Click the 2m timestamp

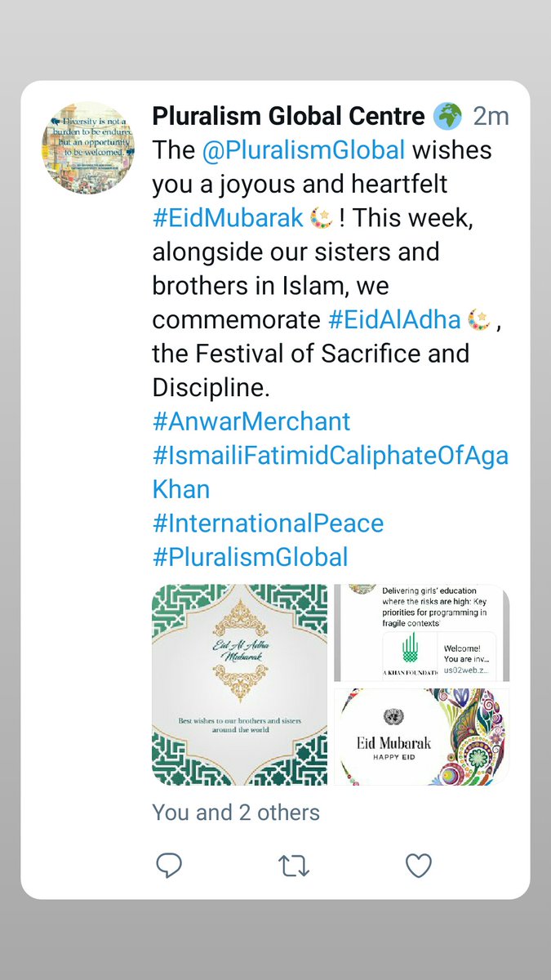(491, 117)
